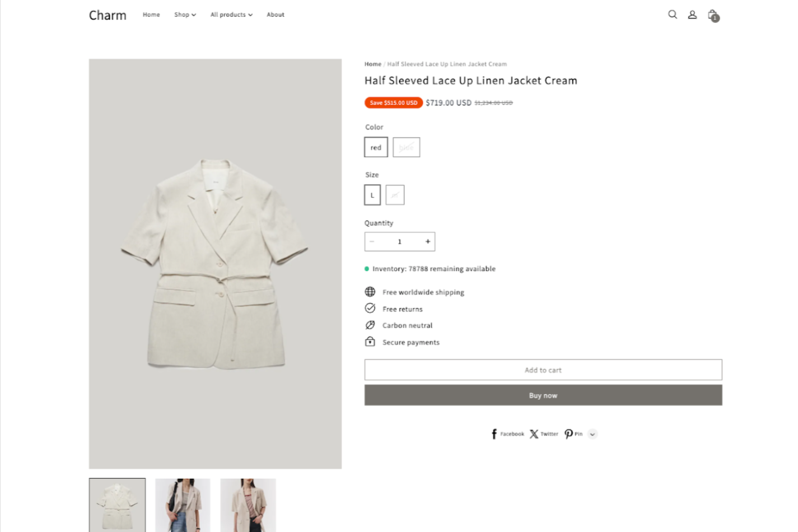
Task: Decrease quantity with minus icon
Action: (x=372, y=241)
